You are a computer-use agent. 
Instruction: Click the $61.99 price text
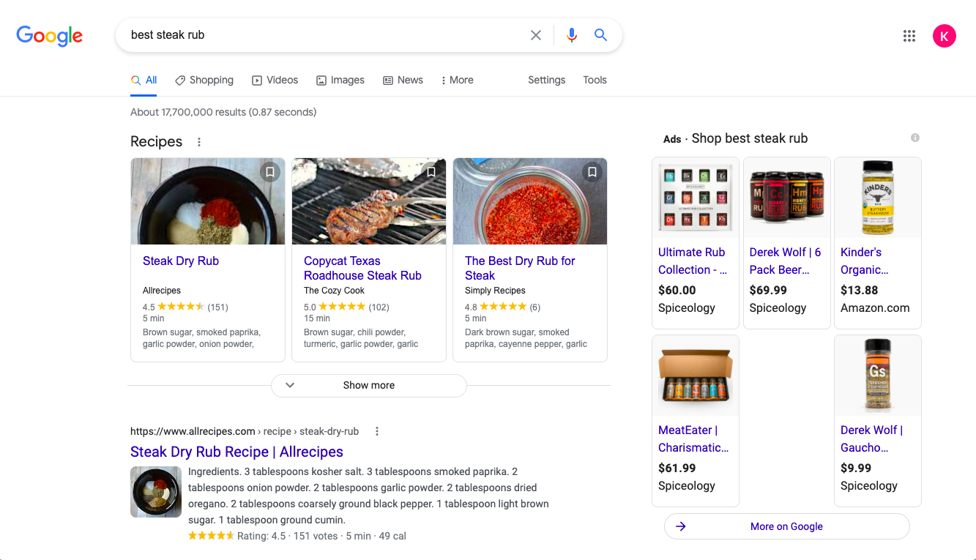click(677, 468)
